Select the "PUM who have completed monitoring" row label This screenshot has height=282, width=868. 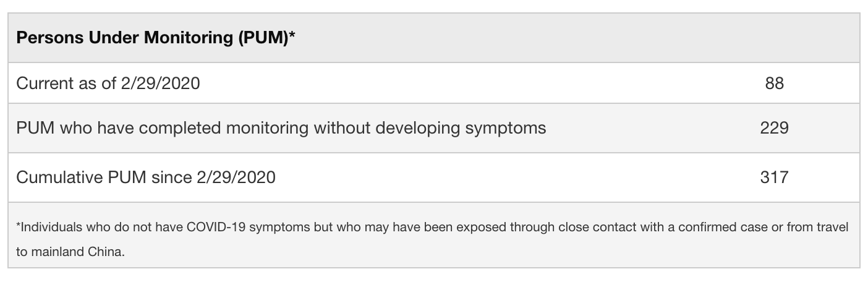click(281, 128)
